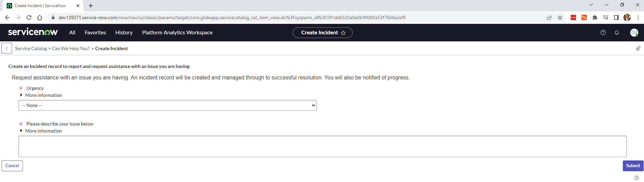Viewport: 644px width, 182px height.
Task: Click the back arrow beside Service Catalog
Action: pos(7,48)
